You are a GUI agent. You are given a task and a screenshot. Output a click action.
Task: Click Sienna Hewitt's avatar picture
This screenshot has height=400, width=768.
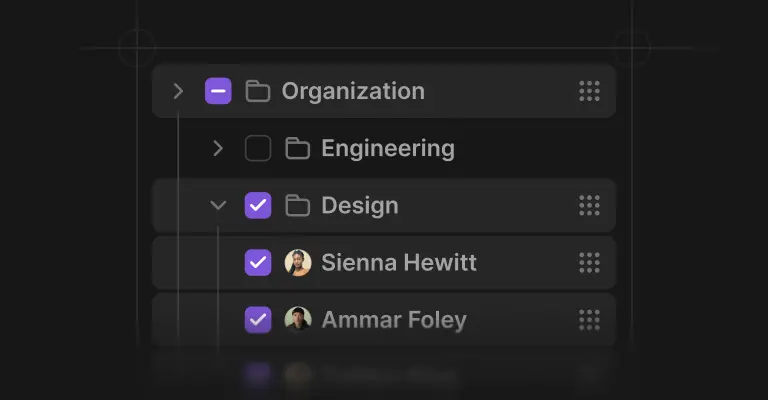pyautogui.click(x=298, y=263)
